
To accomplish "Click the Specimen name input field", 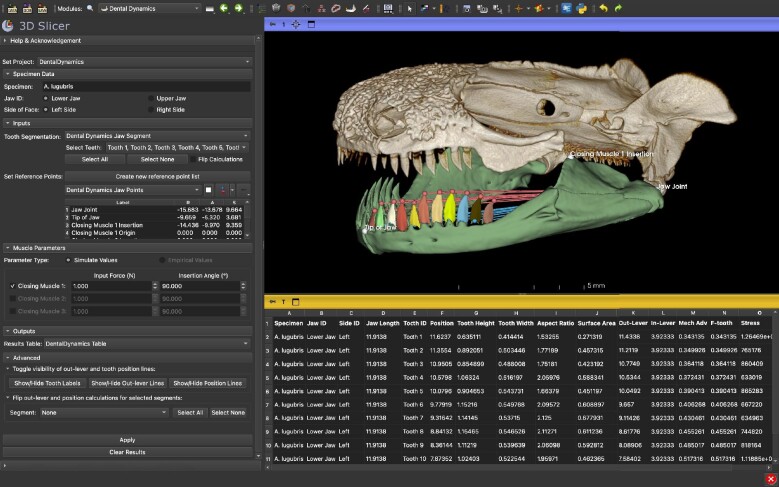I will pos(146,86).
